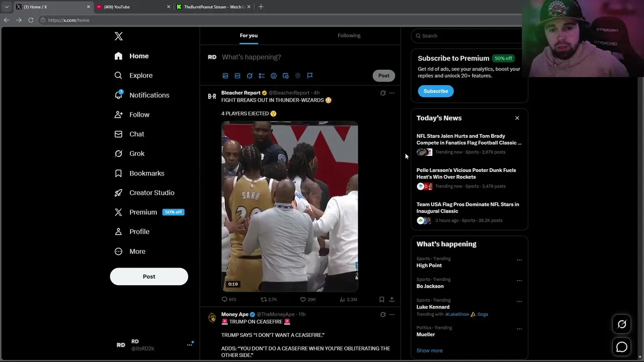Open more options for Luke Kennard trend
Viewport: 644px width, 362px height.
[x=519, y=302]
